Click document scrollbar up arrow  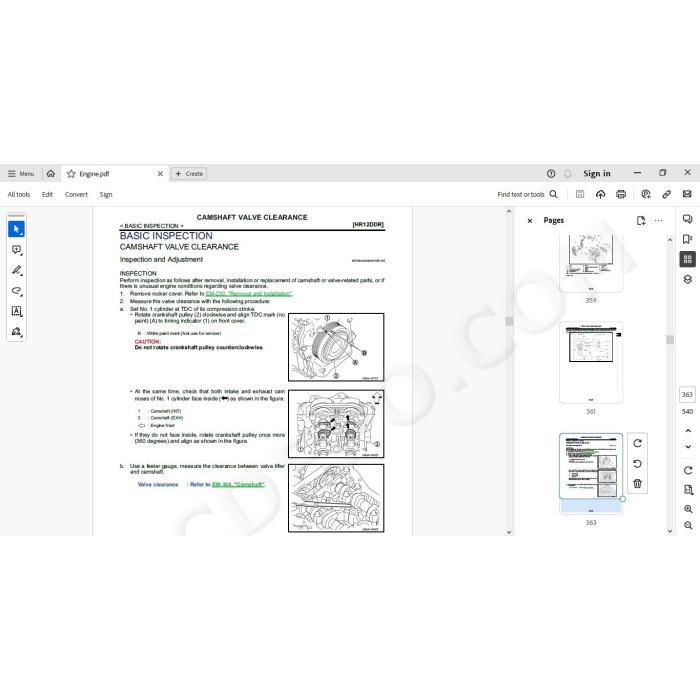click(509, 212)
